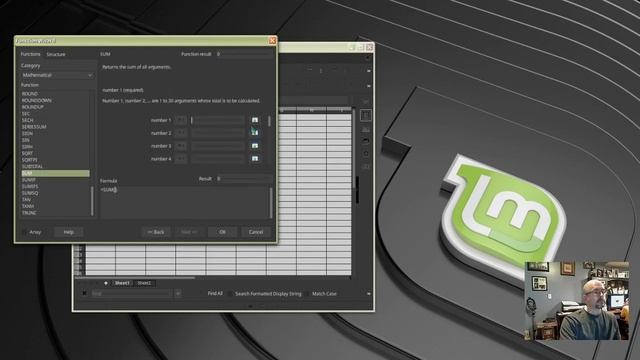Select ROUND in the function list
This screenshot has height=360, width=640.
tap(30, 93)
